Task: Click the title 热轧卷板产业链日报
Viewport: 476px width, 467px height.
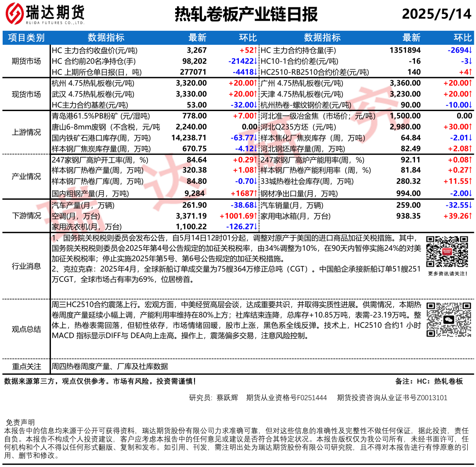Action: coord(246,14)
